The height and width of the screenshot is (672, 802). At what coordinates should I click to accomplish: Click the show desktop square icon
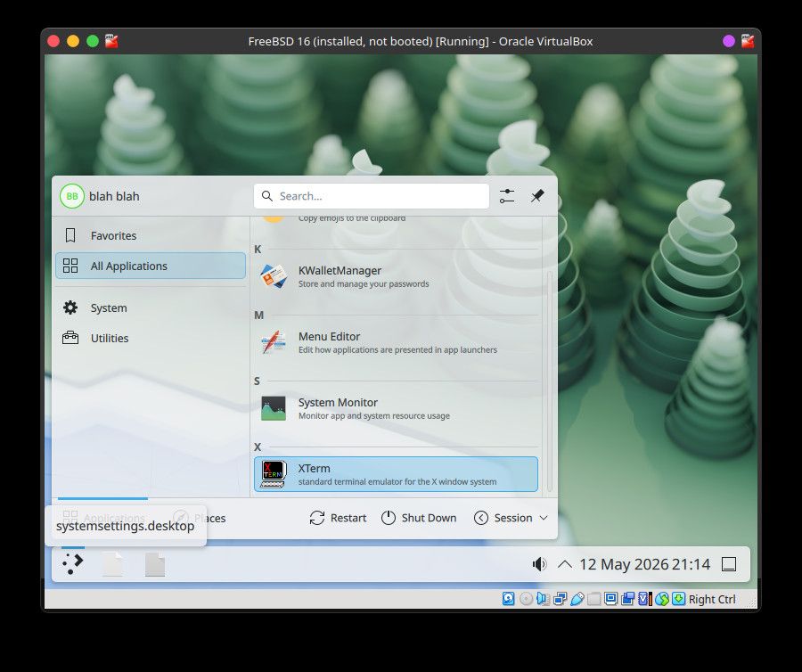(x=728, y=564)
